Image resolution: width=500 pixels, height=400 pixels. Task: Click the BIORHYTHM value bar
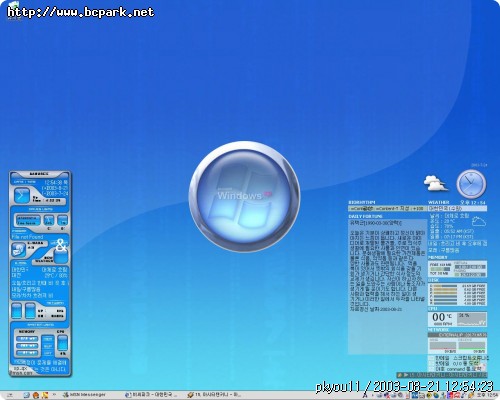[x=387, y=208]
